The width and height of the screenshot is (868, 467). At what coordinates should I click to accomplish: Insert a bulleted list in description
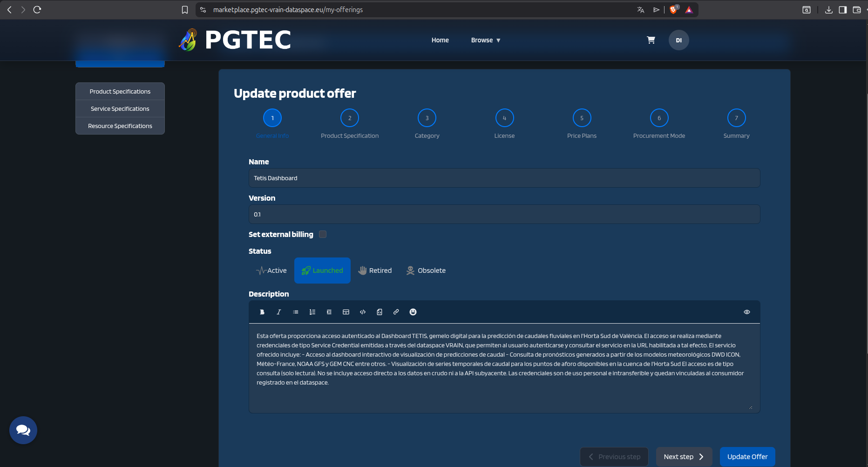[x=296, y=312]
